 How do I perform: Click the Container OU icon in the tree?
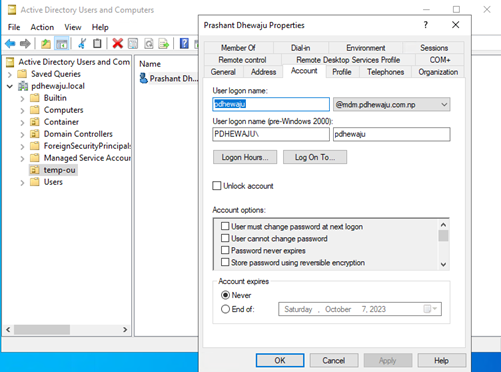35,122
